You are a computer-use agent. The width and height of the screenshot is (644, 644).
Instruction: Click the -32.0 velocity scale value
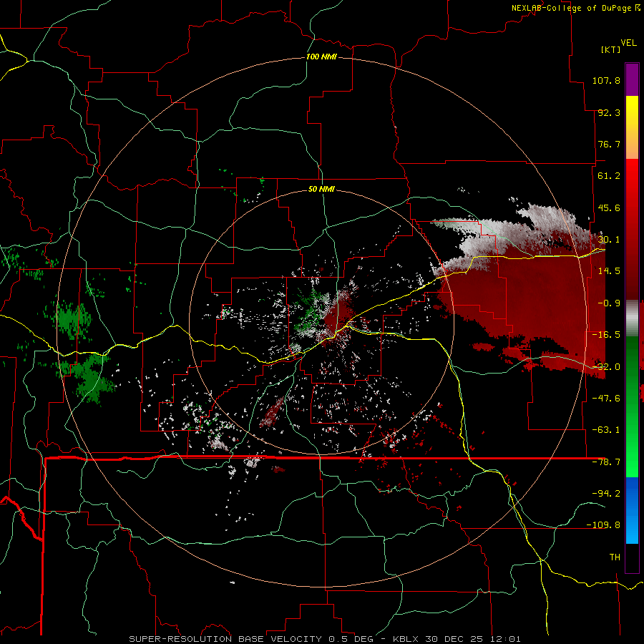tap(606, 367)
